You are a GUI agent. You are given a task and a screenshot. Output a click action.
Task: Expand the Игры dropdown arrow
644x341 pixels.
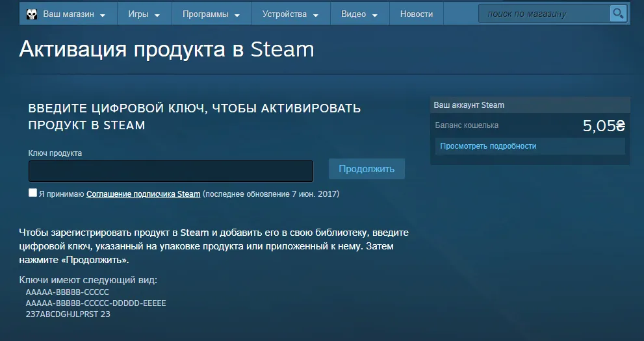(157, 15)
